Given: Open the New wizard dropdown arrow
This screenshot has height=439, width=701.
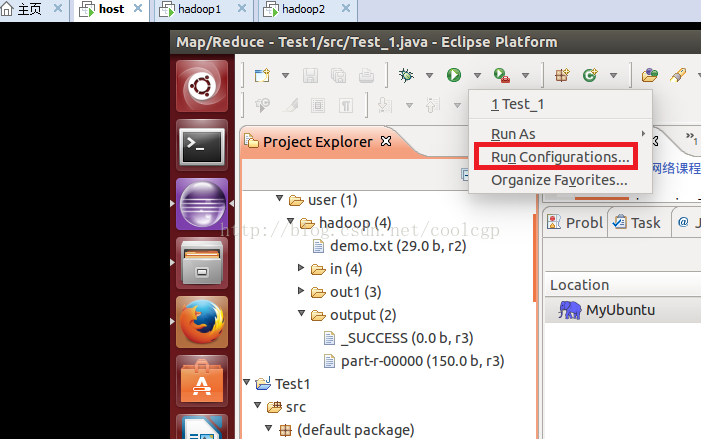Looking at the screenshot, I should coord(285,75).
